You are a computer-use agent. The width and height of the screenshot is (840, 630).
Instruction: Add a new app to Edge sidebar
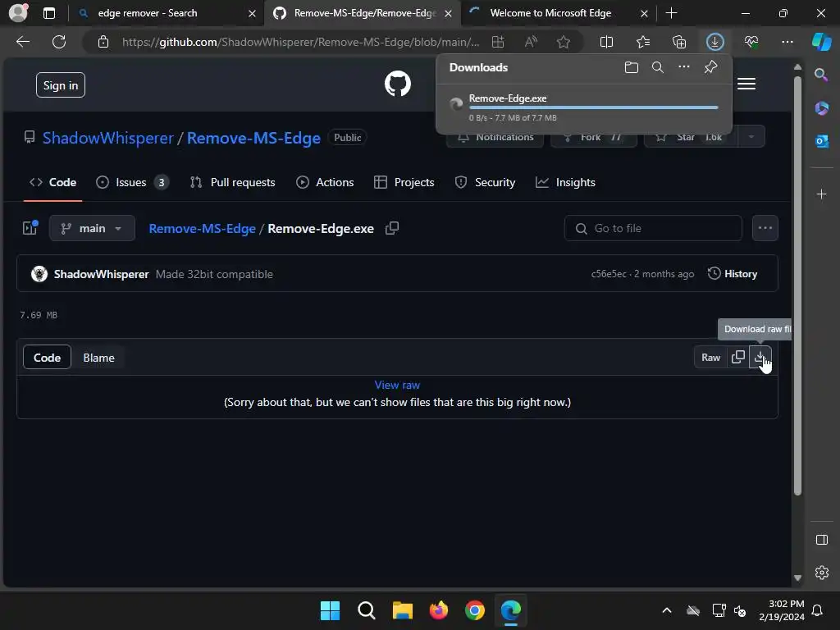click(821, 194)
